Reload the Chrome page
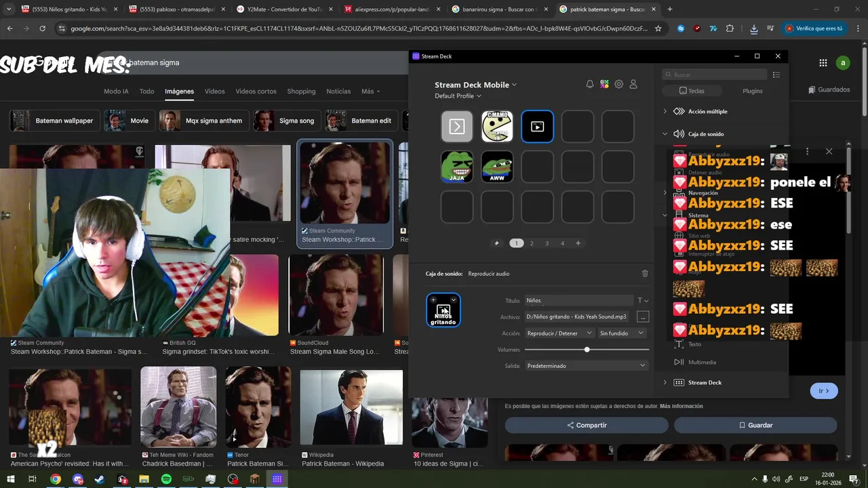This screenshot has width=868, height=488. pos(42,28)
